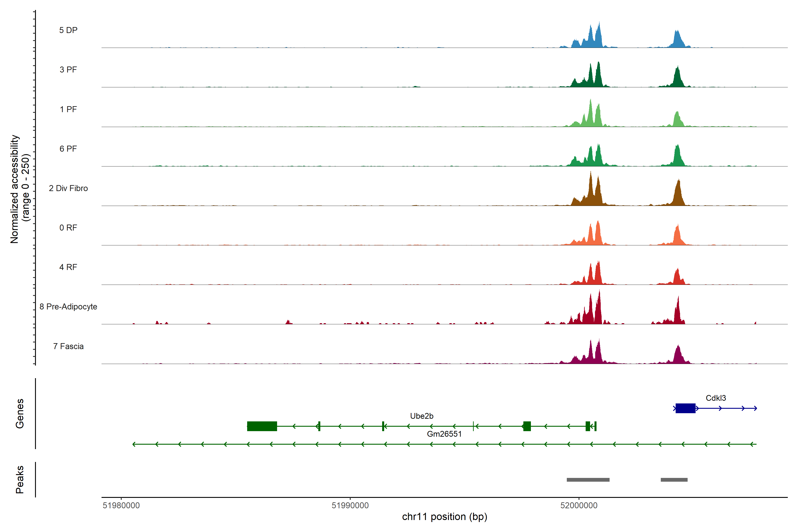The image size is (798, 532).
Task: Click the 8 Pre-Adipocyte track label
Action: click(x=68, y=307)
